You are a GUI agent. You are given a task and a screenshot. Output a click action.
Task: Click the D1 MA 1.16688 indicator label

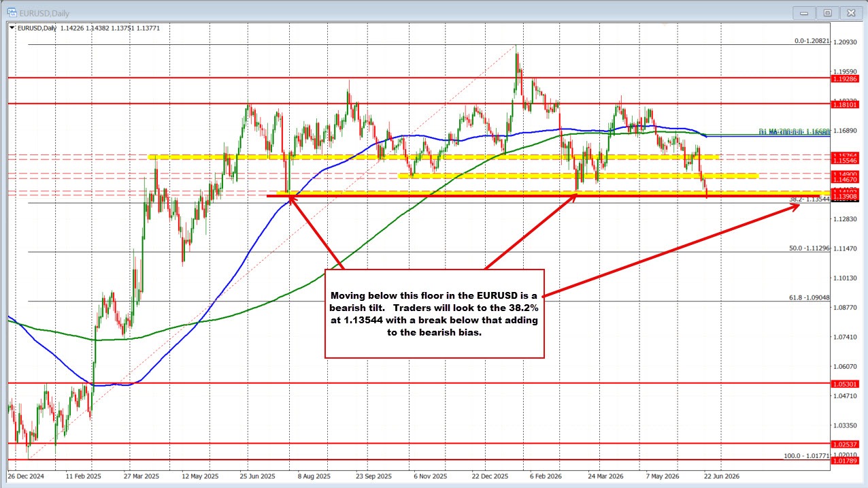795,133
